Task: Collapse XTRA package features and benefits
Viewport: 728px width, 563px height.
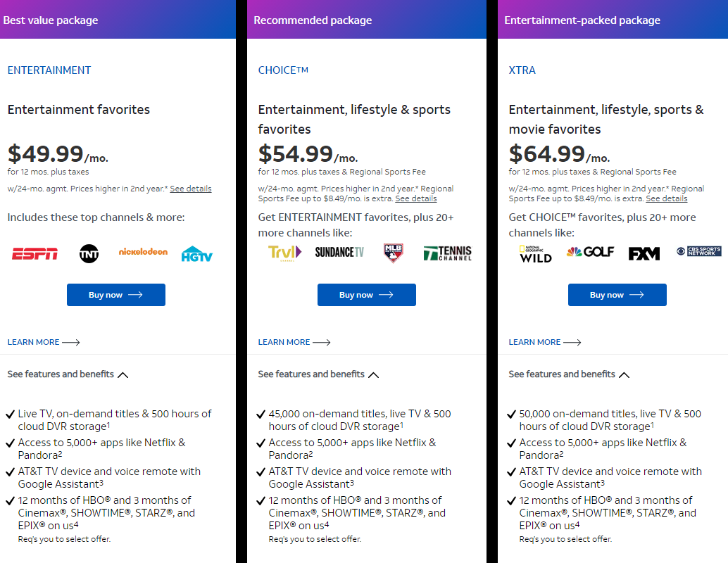Action: 569,374
